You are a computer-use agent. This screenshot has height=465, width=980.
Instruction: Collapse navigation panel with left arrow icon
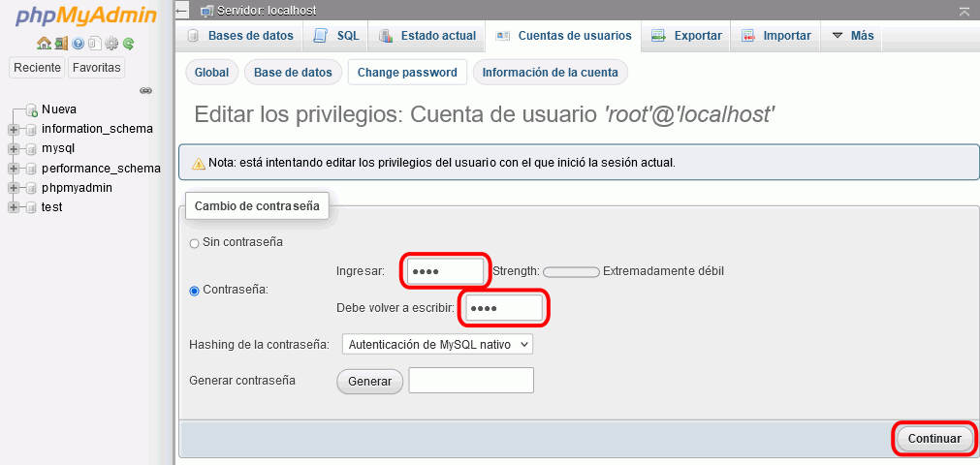click(x=182, y=10)
